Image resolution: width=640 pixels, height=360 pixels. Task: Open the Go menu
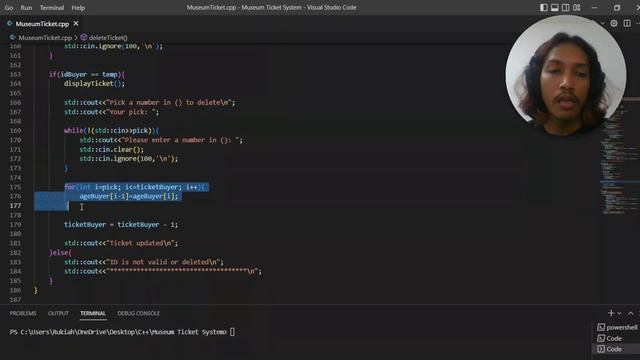coord(9,8)
